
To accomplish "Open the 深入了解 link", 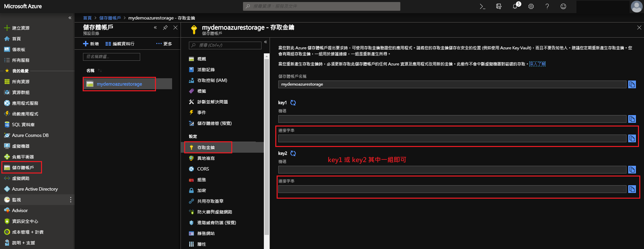I will pos(537,64).
